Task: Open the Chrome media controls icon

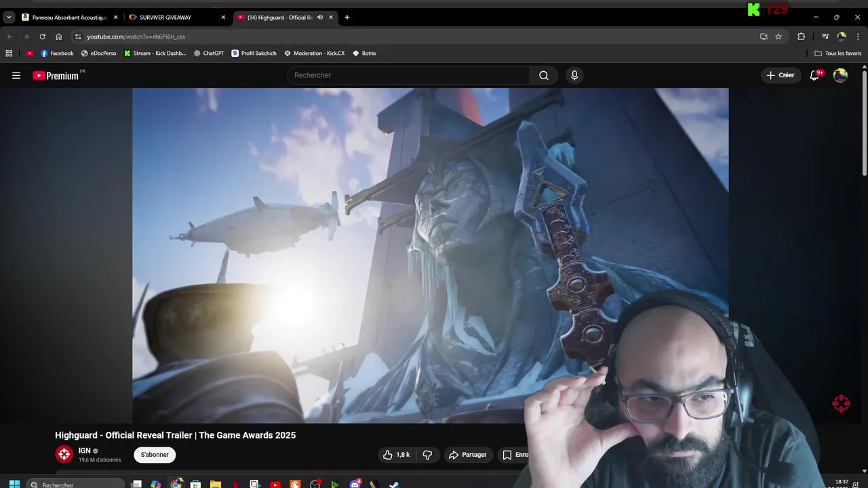Action: coord(825,37)
